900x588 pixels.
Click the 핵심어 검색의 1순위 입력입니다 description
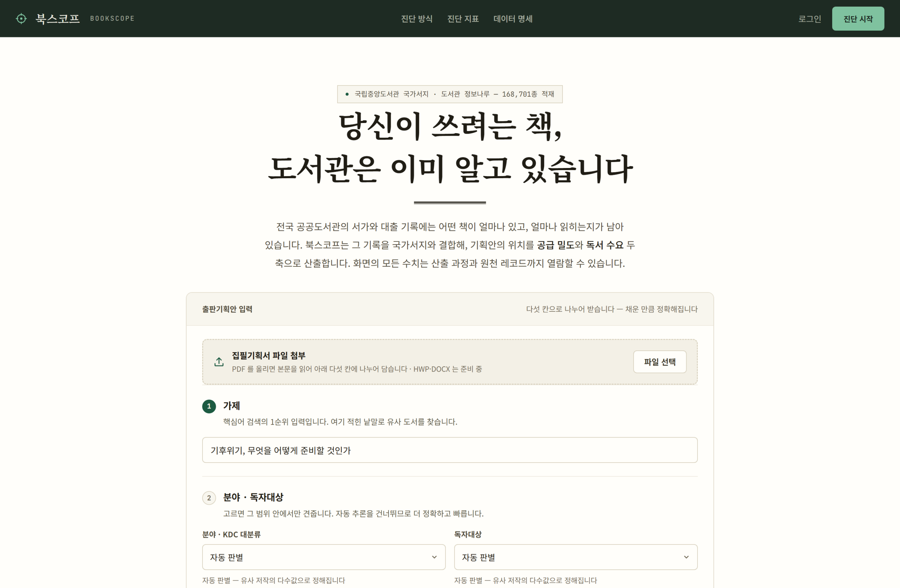(x=340, y=422)
